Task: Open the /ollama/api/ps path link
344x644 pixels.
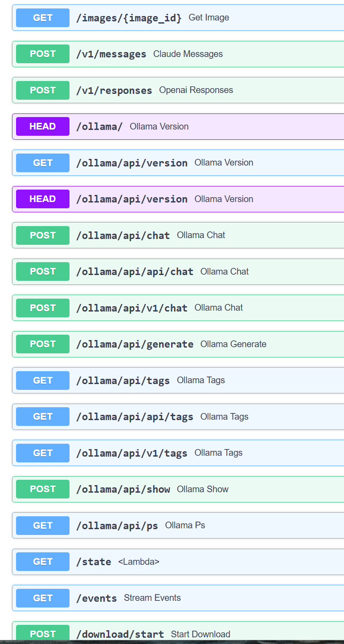Action: [117, 526]
